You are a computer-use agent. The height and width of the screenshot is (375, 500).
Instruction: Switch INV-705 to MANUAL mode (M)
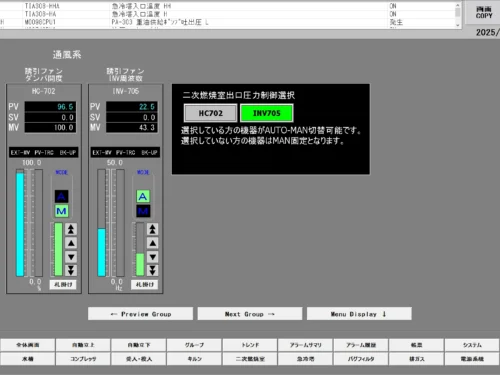click(143, 211)
